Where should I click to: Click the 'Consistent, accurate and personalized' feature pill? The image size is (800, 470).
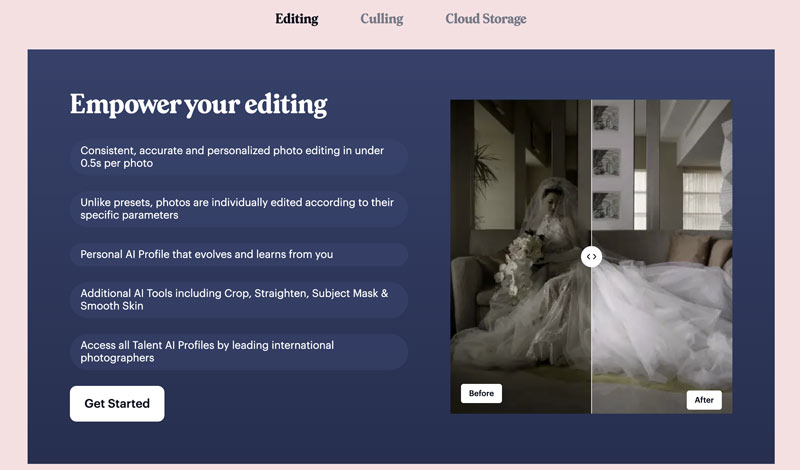coord(238,157)
